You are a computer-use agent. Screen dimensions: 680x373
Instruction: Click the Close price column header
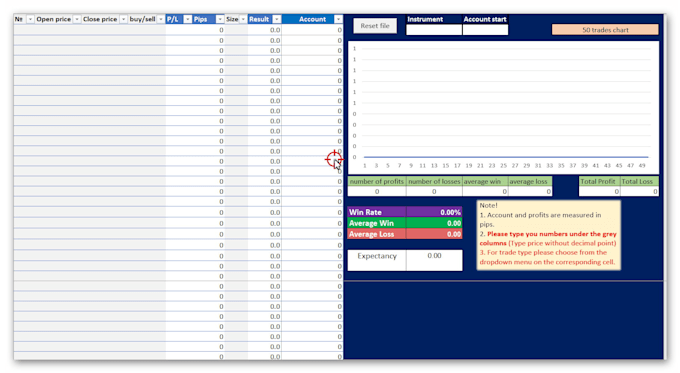point(100,19)
